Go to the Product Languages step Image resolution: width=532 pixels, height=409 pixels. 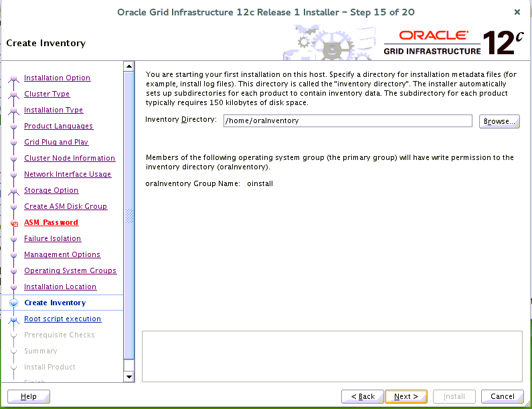click(58, 126)
